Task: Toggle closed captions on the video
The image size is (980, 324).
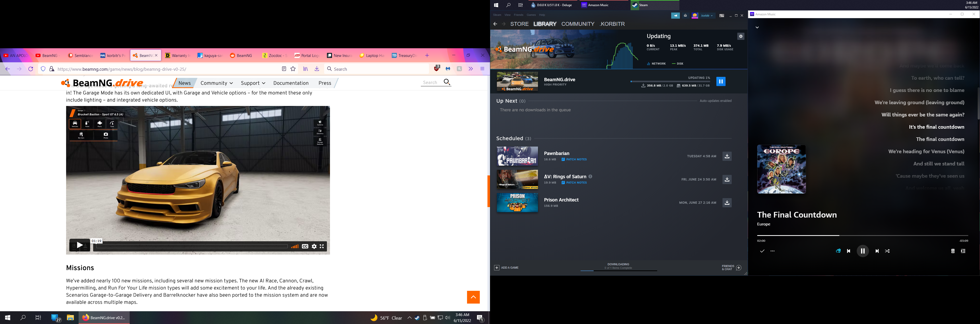Action: pos(305,246)
